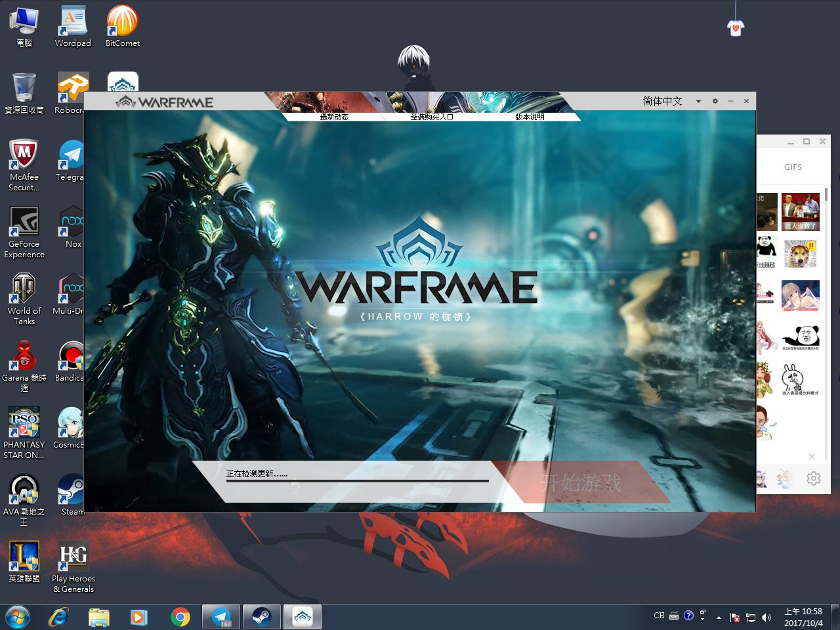Select the GIFS tab in sticker panel
The height and width of the screenshot is (630, 840).
793,167
